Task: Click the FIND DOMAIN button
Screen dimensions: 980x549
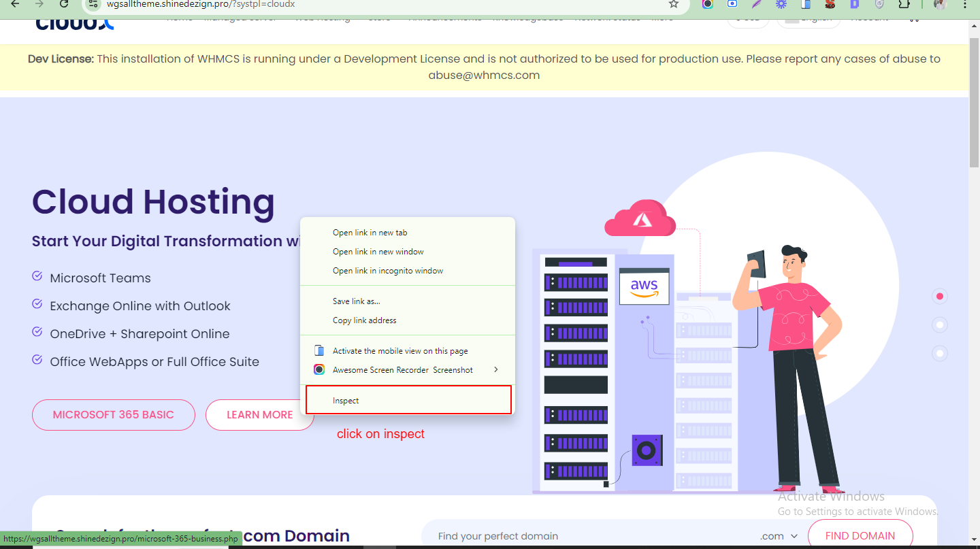Action: point(860,535)
